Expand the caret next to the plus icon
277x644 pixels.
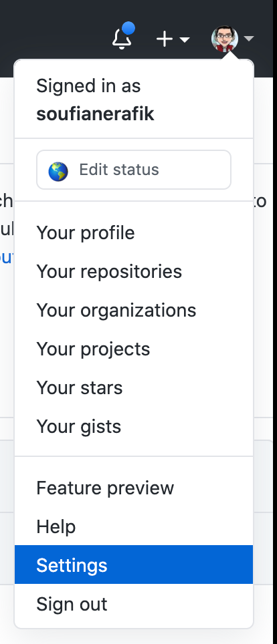tap(185, 40)
